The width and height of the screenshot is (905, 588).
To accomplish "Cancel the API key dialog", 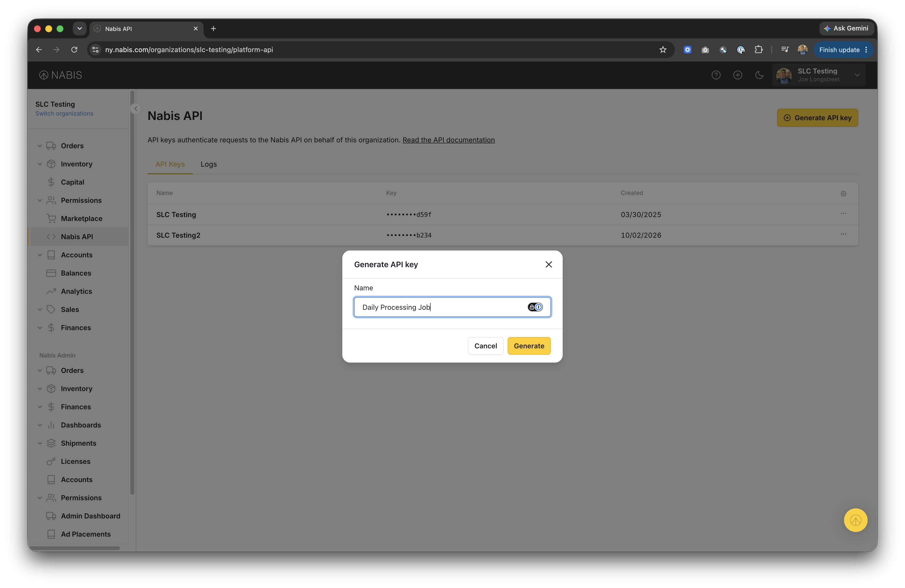I will [485, 346].
